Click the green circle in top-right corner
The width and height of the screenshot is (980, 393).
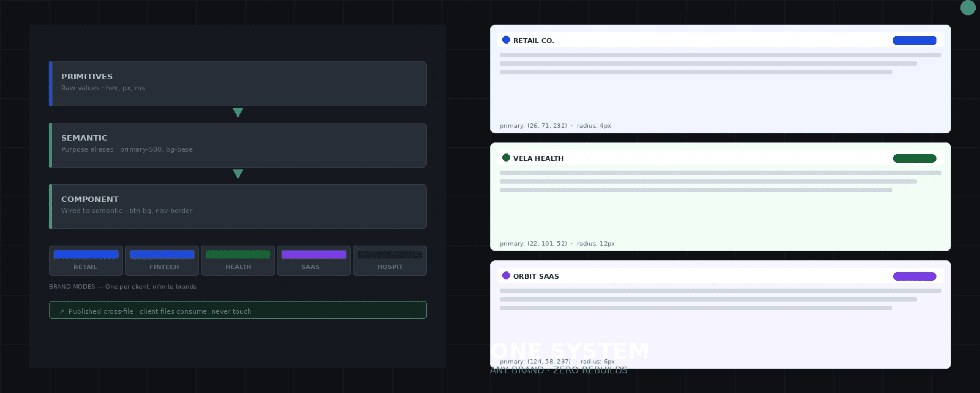[968, 8]
